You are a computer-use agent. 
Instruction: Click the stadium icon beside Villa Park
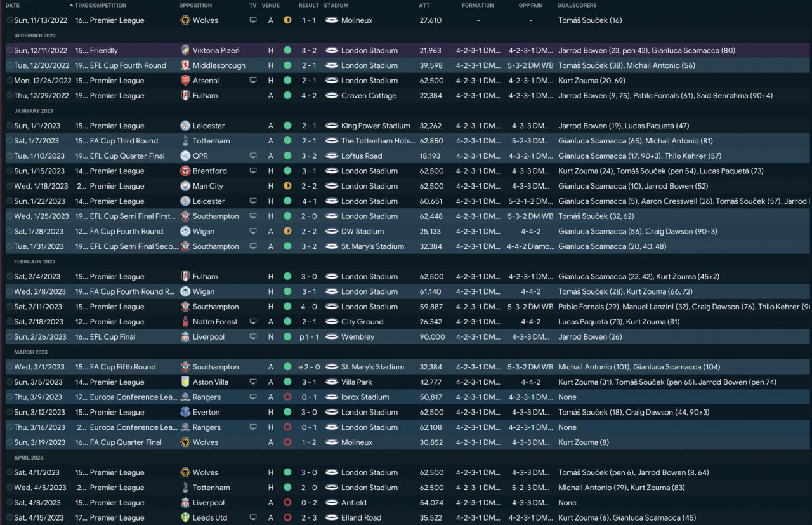point(331,382)
